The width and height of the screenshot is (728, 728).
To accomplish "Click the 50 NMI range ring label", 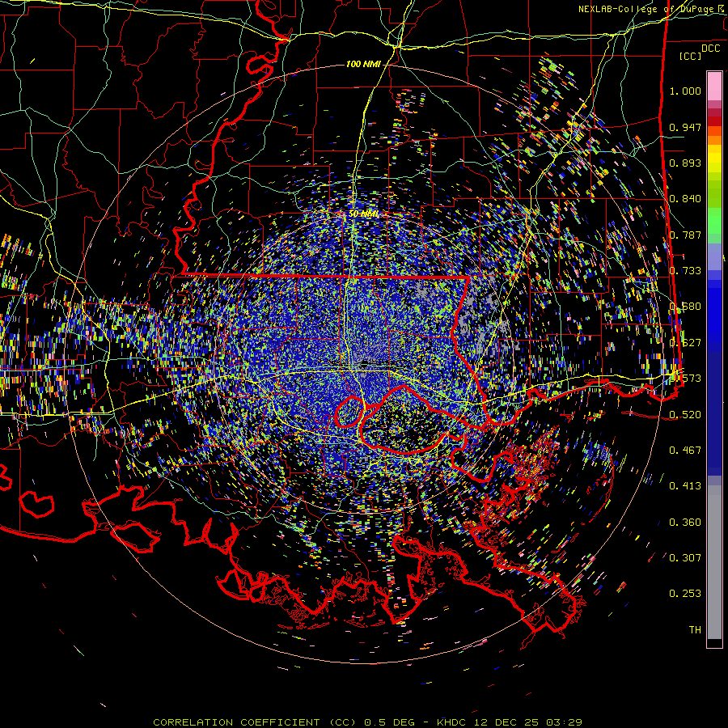I will (x=363, y=214).
